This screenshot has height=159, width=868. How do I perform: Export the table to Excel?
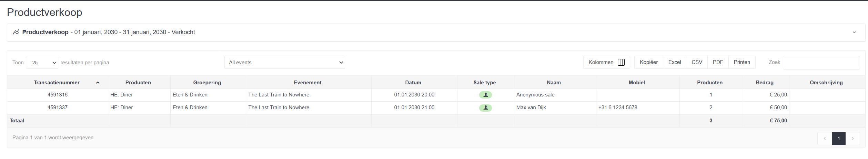click(675, 62)
